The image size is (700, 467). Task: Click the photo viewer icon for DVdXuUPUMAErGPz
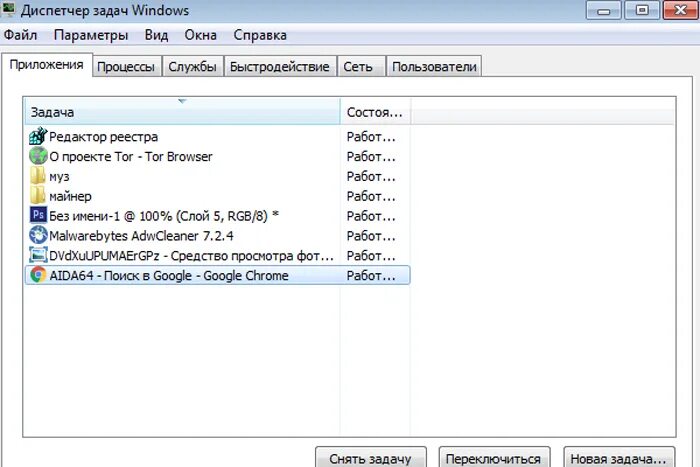[x=38, y=255]
